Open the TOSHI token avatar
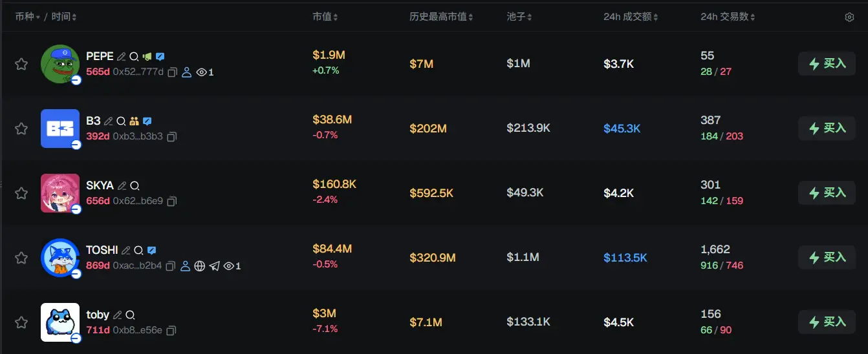The height and width of the screenshot is (354, 868). 60,258
